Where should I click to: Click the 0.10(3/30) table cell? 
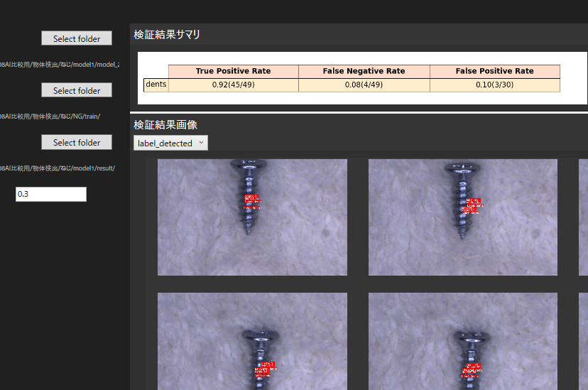point(494,85)
